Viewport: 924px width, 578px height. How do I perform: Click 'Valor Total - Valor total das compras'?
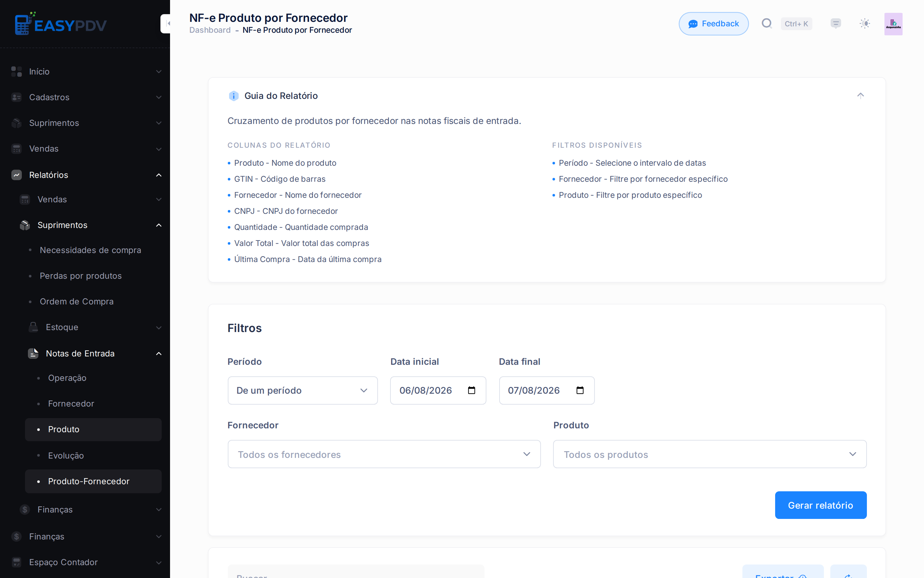(302, 243)
